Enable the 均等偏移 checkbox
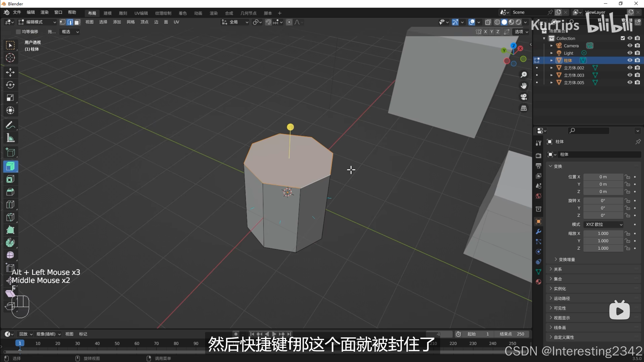644x362 pixels. click(x=18, y=32)
